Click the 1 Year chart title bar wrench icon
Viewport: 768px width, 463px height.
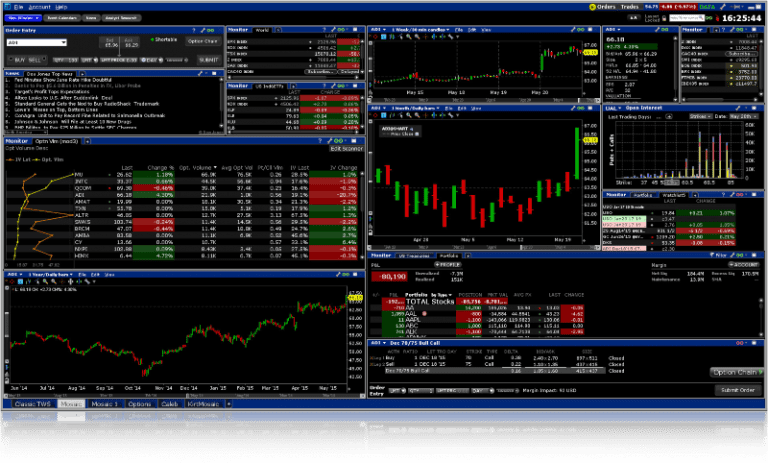point(338,274)
